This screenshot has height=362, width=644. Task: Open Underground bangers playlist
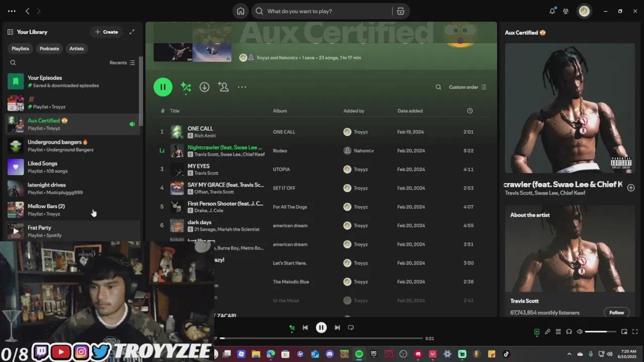[x=73, y=145]
